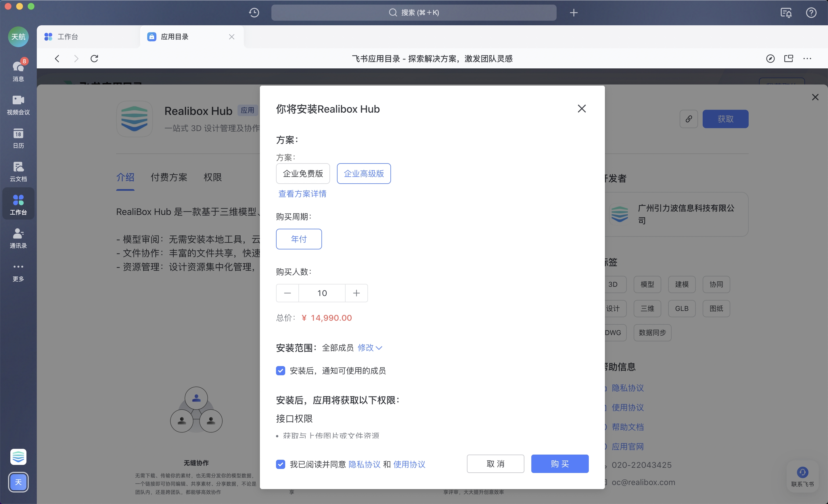Click the search bar 搜索
This screenshot has width=828, height=504.
pos(414,13)
